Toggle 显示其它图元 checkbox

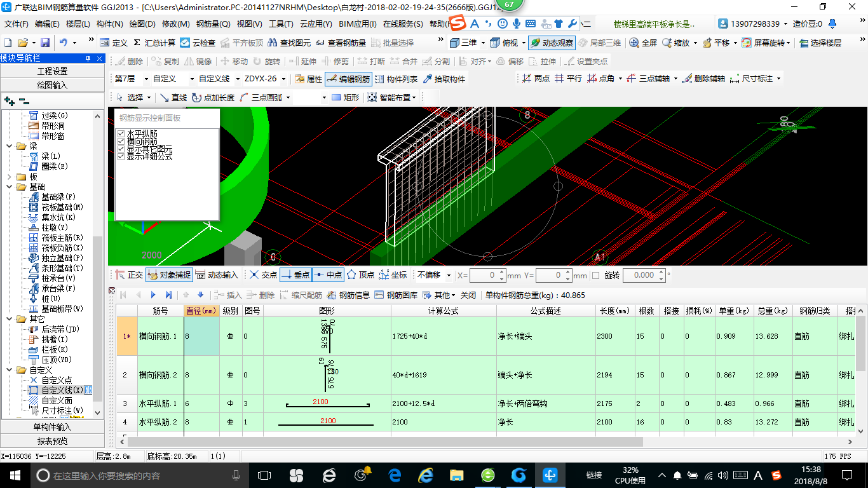click(x=121, y=149)
